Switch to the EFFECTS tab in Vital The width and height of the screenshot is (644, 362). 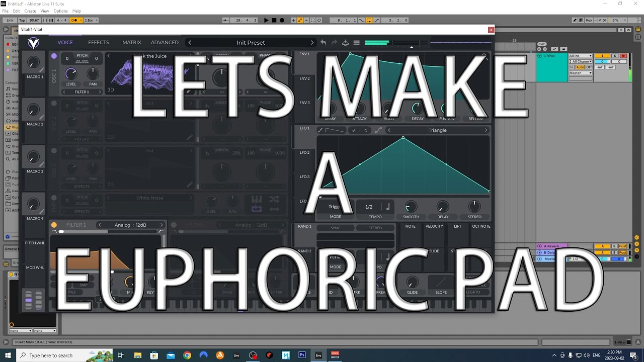(98, 43)
